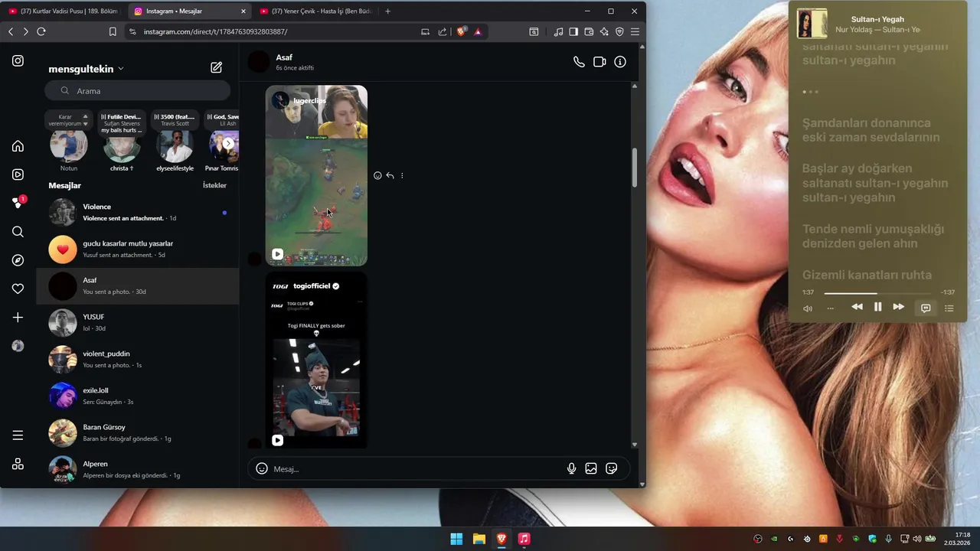Open guclu kasarlar mutlu yasarlar chat
This screenshot has height=551, width=980.
[x=138, y=249]
